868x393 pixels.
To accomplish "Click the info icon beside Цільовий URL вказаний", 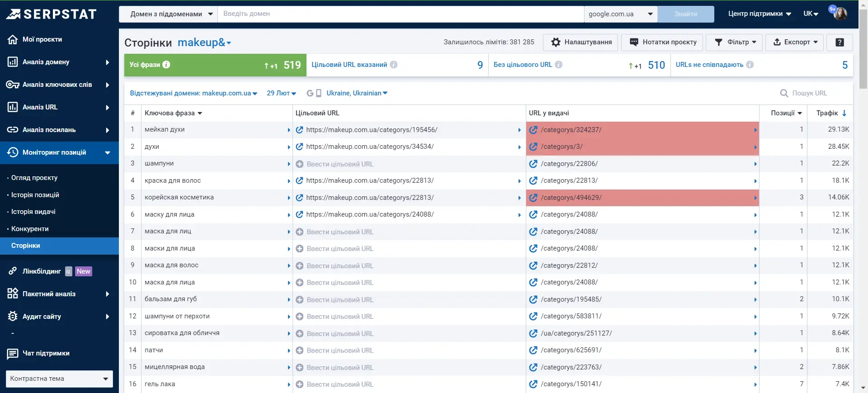I will click(394, 65).
